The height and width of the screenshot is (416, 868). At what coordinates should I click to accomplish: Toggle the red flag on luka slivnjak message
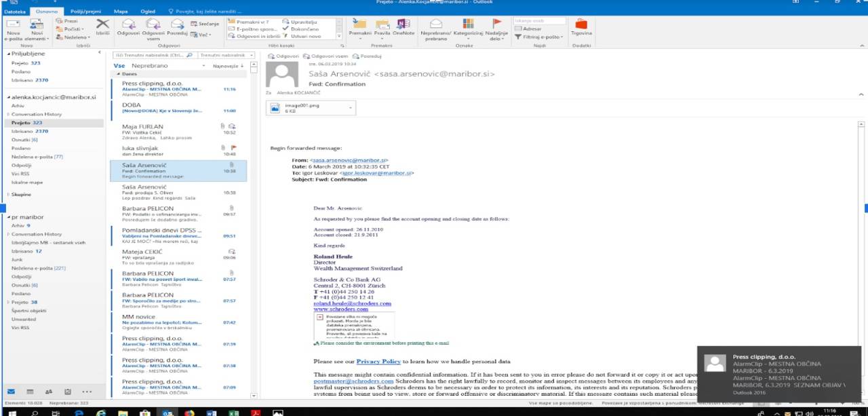[234, 146]
